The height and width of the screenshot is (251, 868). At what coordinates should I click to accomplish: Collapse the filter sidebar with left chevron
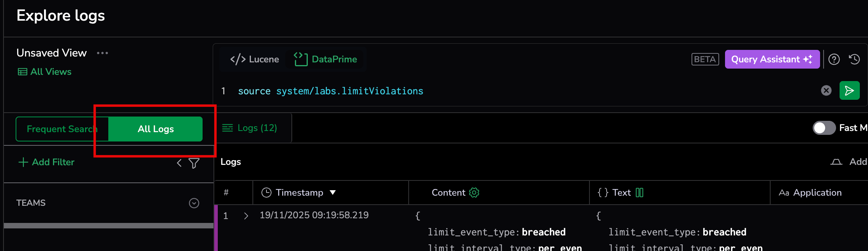tap(179, 163)
